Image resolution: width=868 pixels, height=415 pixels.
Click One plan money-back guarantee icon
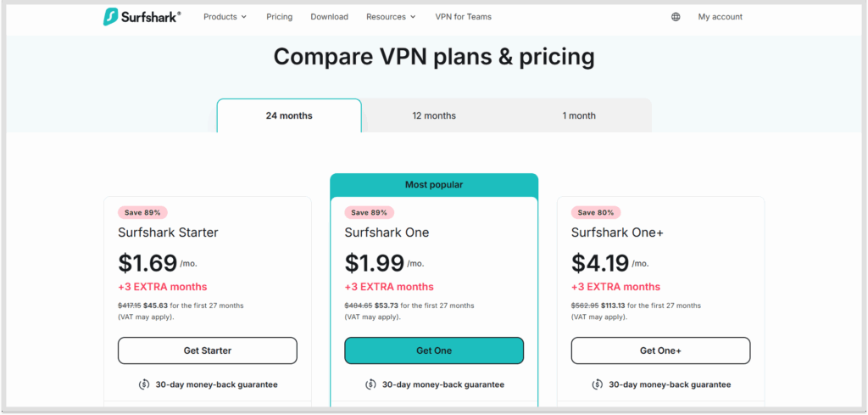[x=371, y=384]
